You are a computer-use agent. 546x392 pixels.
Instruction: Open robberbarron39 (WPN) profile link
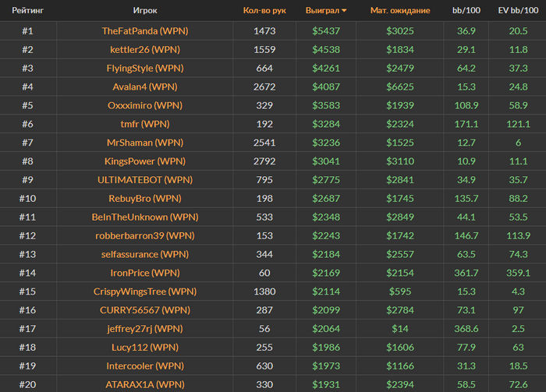145,235
